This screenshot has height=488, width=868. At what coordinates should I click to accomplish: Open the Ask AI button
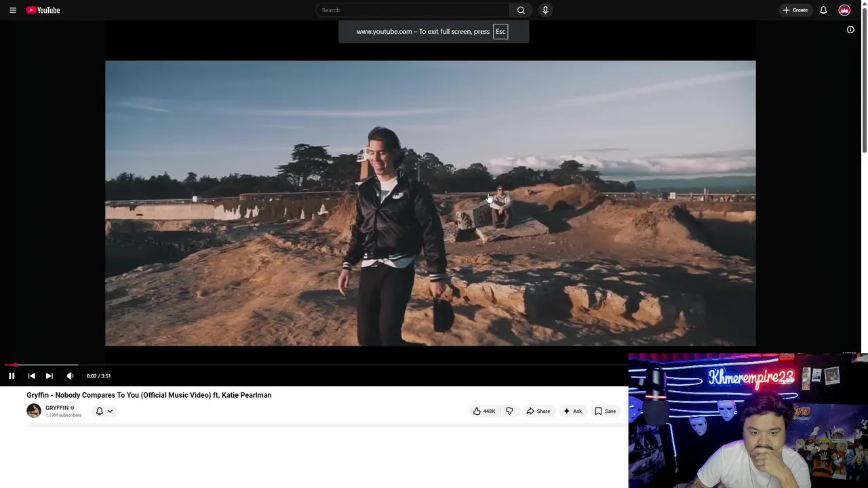point(572,411)
